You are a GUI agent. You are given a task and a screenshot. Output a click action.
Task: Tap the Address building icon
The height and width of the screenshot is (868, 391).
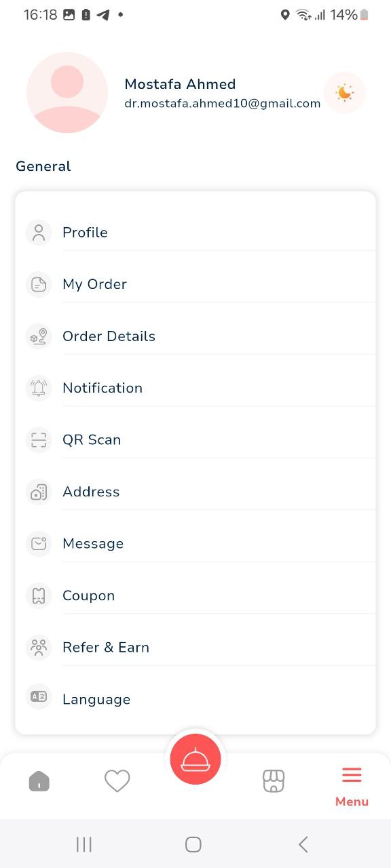pos(39,492)
